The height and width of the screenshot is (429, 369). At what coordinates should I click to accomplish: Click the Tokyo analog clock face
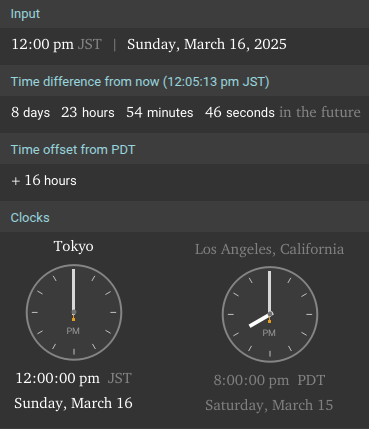[x=74, y=312]
